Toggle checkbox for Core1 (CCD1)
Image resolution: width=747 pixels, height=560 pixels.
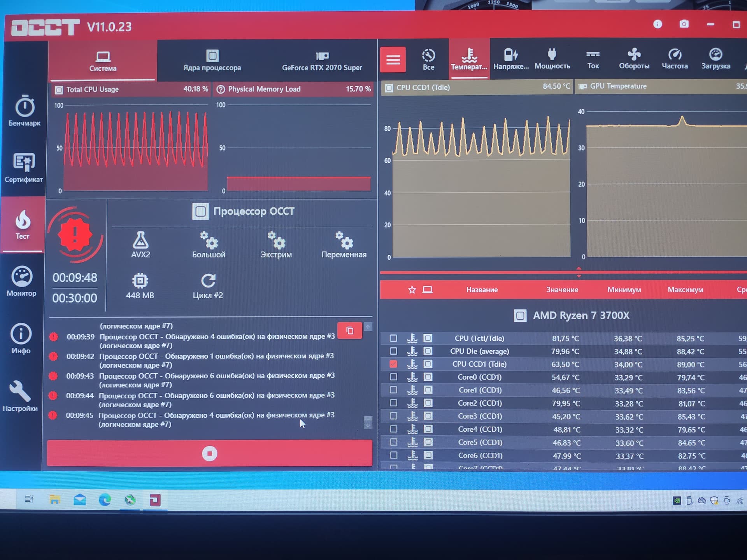coord(393,390)
